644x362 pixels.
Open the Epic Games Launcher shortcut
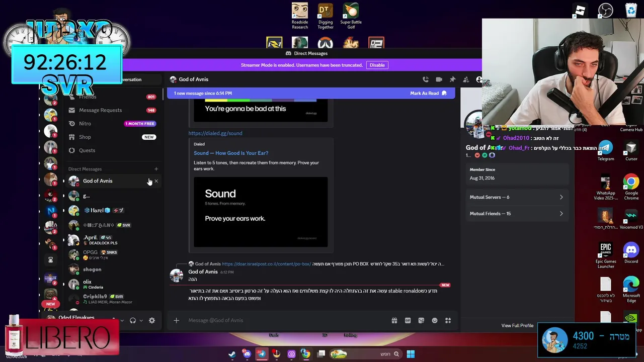[606, 256]
